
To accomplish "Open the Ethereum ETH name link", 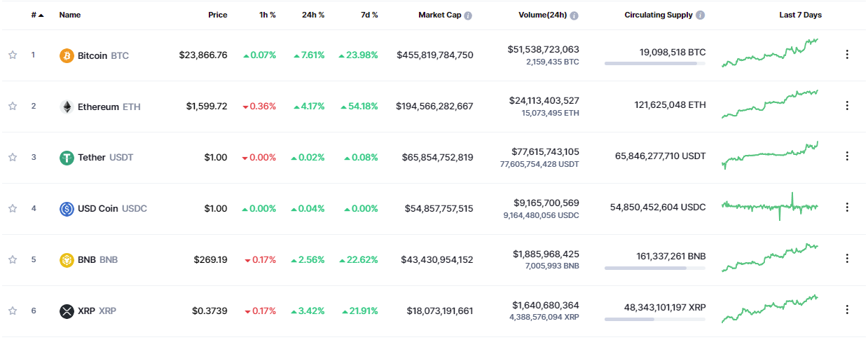I will pos(109,107).
